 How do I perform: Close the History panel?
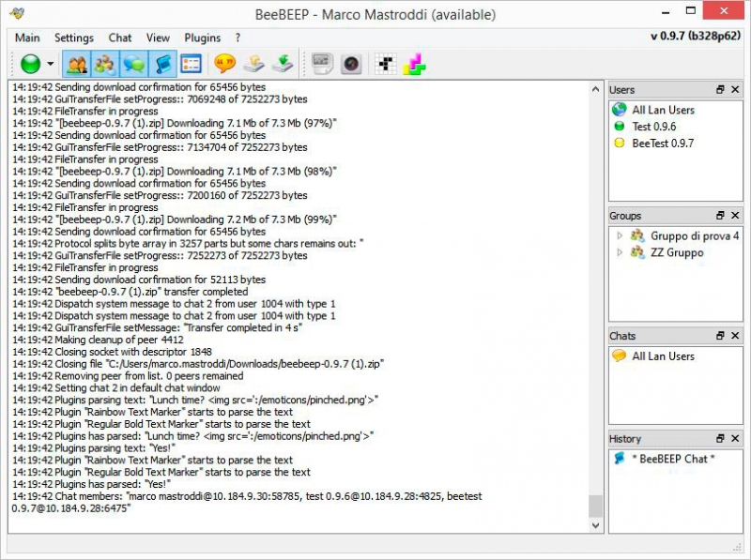tap(735, 438)
